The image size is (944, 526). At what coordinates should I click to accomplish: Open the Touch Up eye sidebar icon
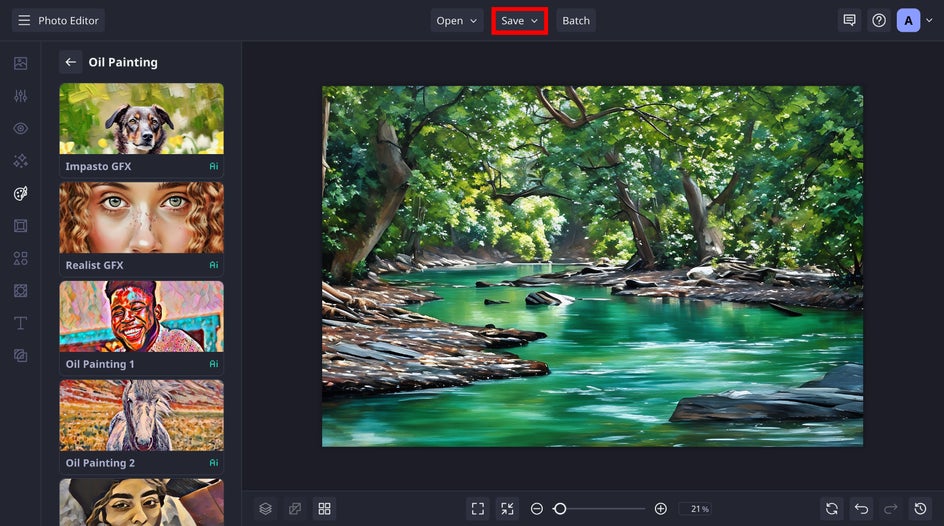click(20, 128)
